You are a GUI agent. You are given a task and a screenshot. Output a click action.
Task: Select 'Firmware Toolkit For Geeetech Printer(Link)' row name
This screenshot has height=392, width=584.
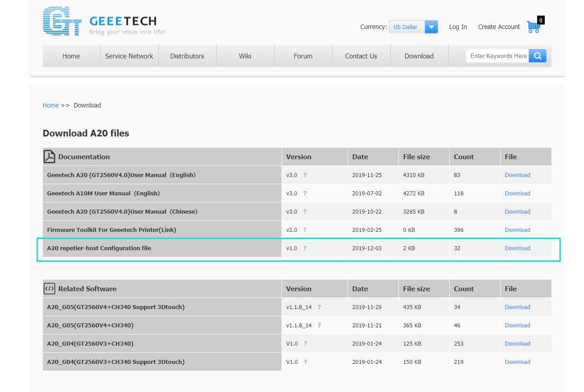click(x=112, y=230)
